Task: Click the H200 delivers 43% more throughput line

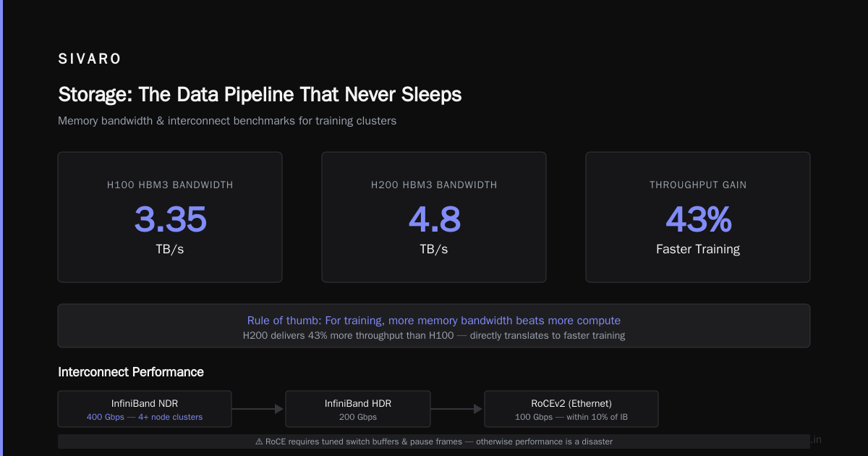Action: [434, 336]
